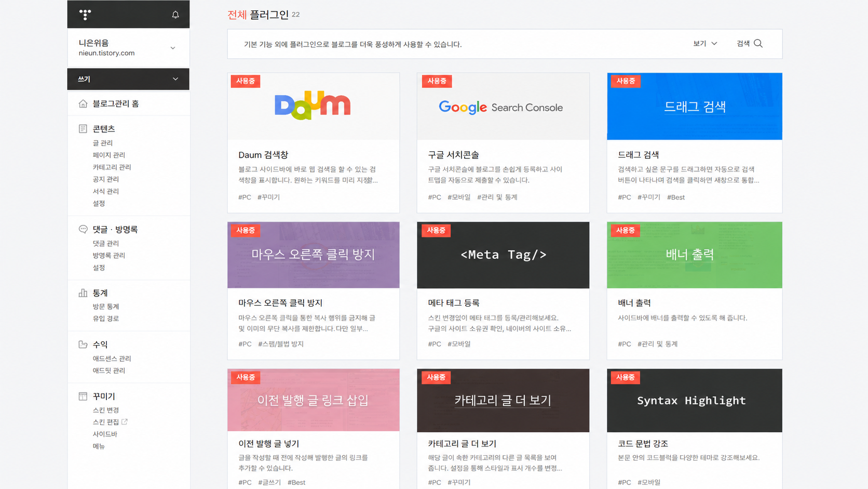Open 사이드바 settings
Screen dimensions: 868x489
[x=105, y=434]
